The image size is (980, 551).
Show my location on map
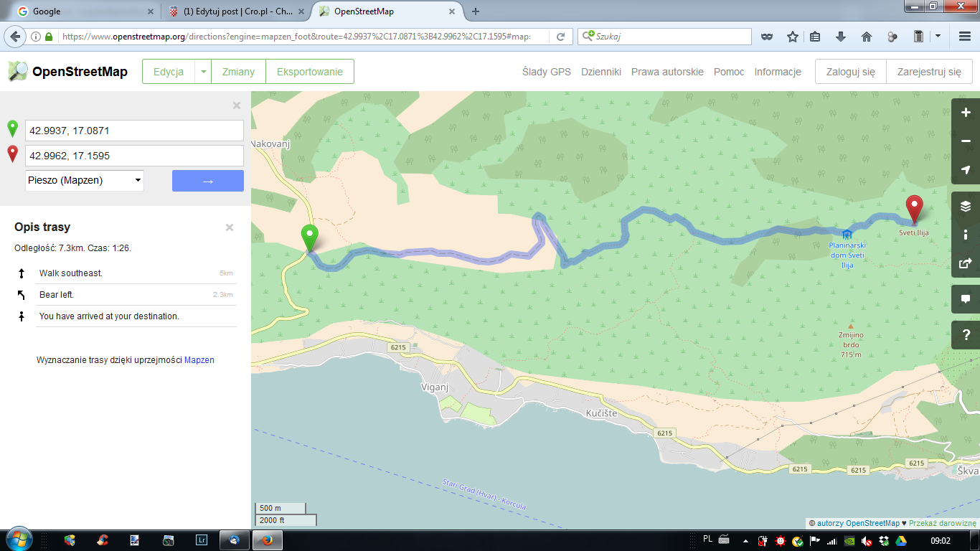pos(966,170)
